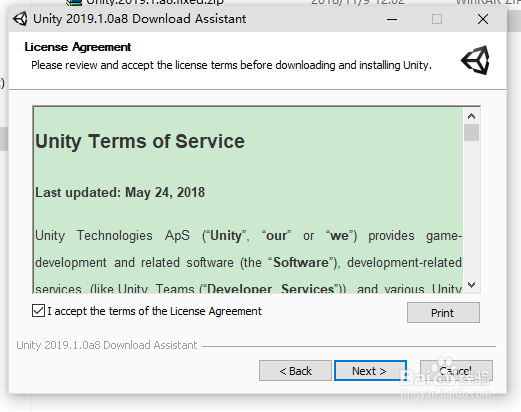
Task: Click the bold 'Software' term in the license text
Action: [x=301, y=263]
